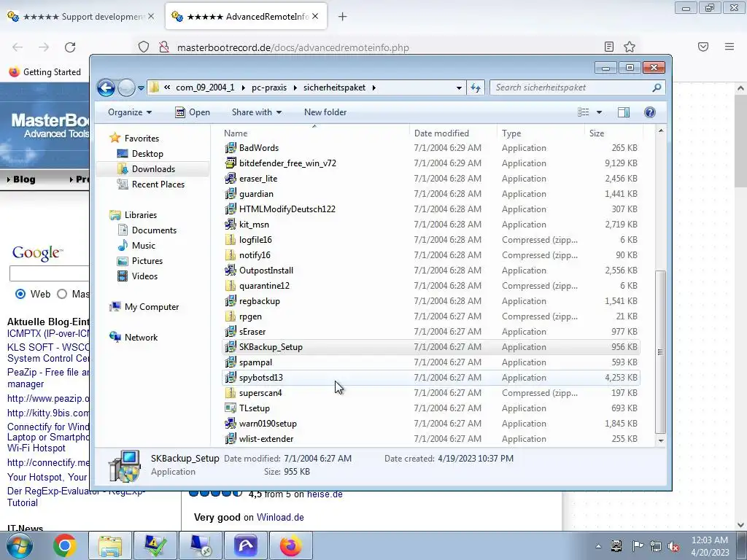Click the file list scroll up arrow
The width and height of the screenshot is (747, 560).
coord(660,131)
